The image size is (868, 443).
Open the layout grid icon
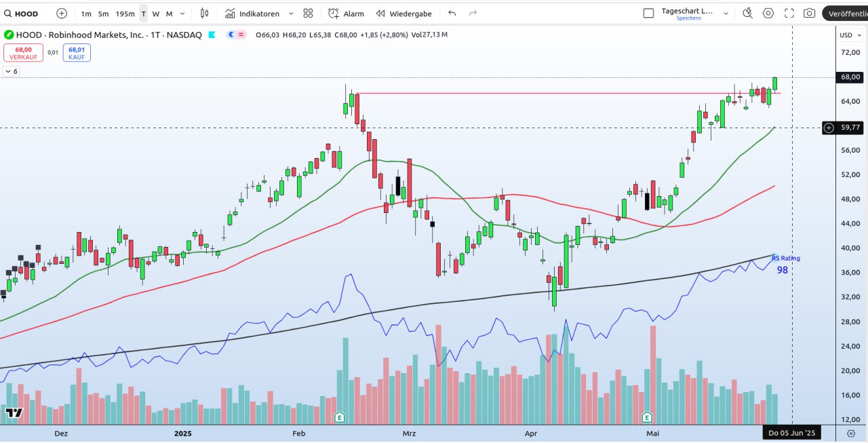tap(308, 14)
